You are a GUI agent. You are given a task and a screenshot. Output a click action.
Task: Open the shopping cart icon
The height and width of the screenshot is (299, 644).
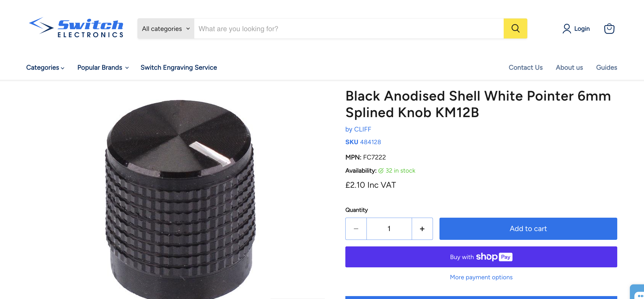609,28
